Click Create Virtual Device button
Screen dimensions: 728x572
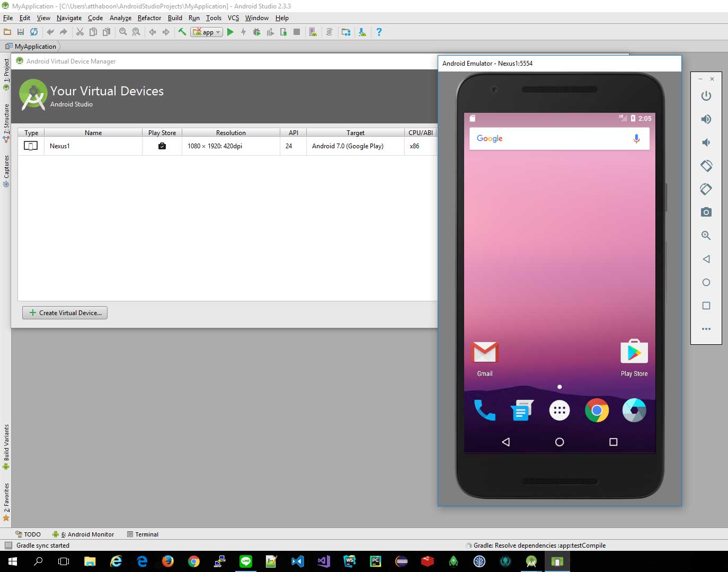(x=65, y=312)
